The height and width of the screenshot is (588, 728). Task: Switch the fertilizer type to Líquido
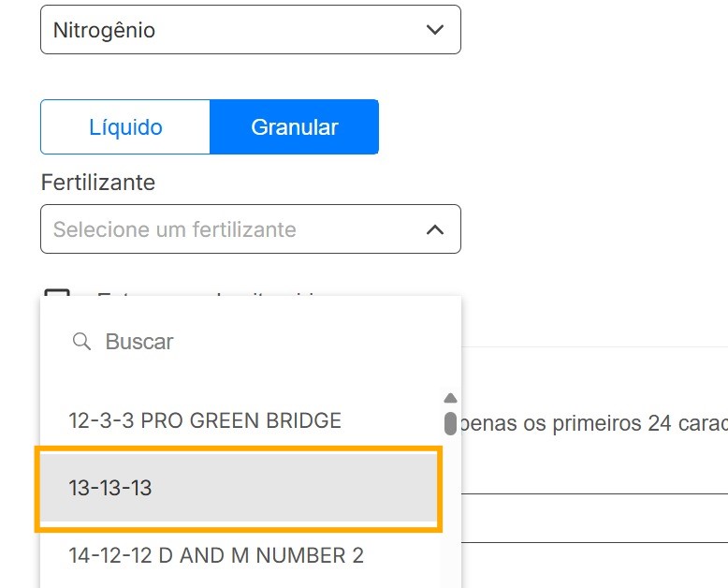pyautogui.click(x=125, y=127)
